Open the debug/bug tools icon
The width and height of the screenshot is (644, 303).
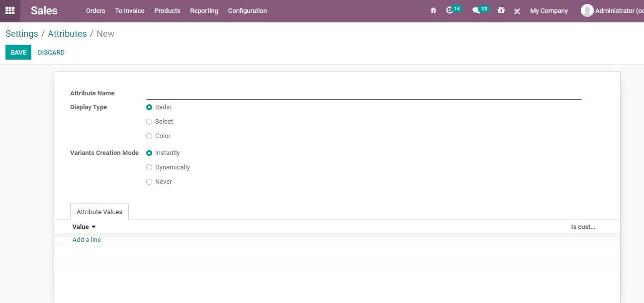click(433, 10)
